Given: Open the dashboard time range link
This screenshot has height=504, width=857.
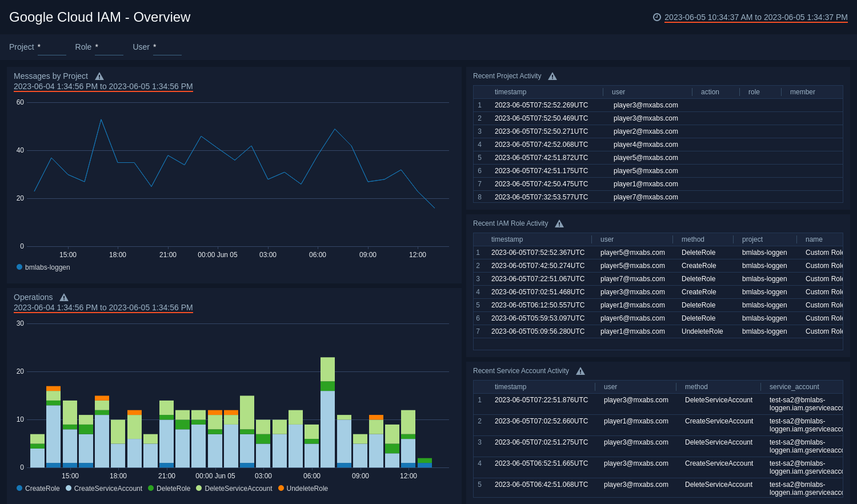Looking at the screenshot, I should 755,17.
